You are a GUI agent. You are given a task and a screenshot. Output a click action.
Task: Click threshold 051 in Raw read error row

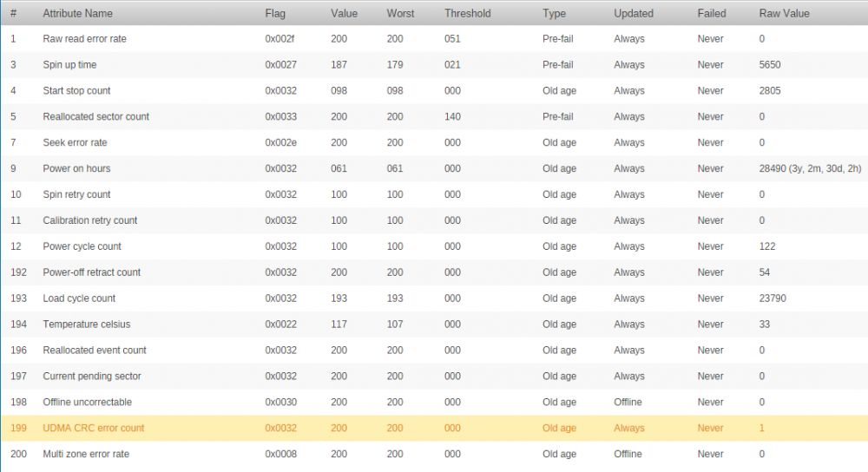point(452,39)
